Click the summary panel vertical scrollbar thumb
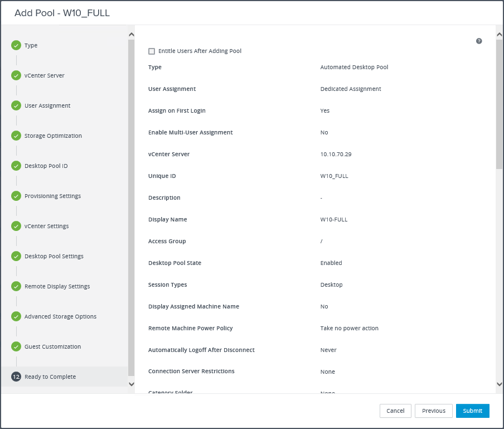This screenshot has height=429, width=504. pos(500,103)
